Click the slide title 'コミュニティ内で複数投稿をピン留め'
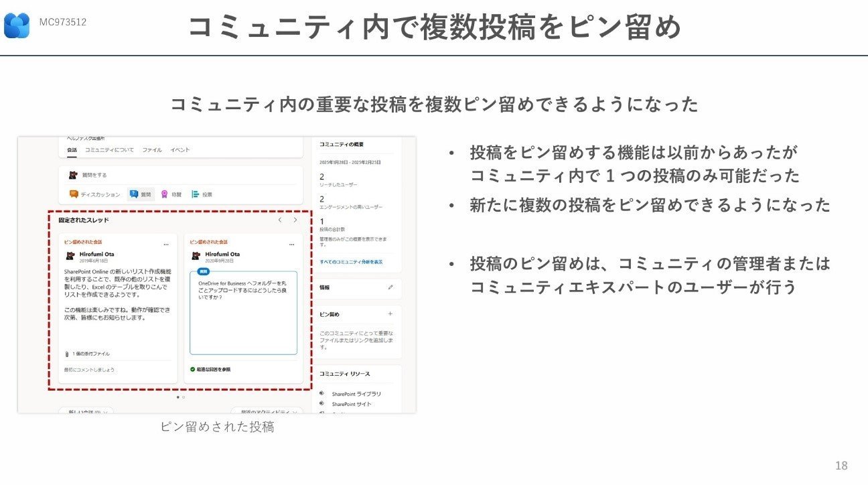The height and width of the screenshot is (485, 868). coord(434,27)
